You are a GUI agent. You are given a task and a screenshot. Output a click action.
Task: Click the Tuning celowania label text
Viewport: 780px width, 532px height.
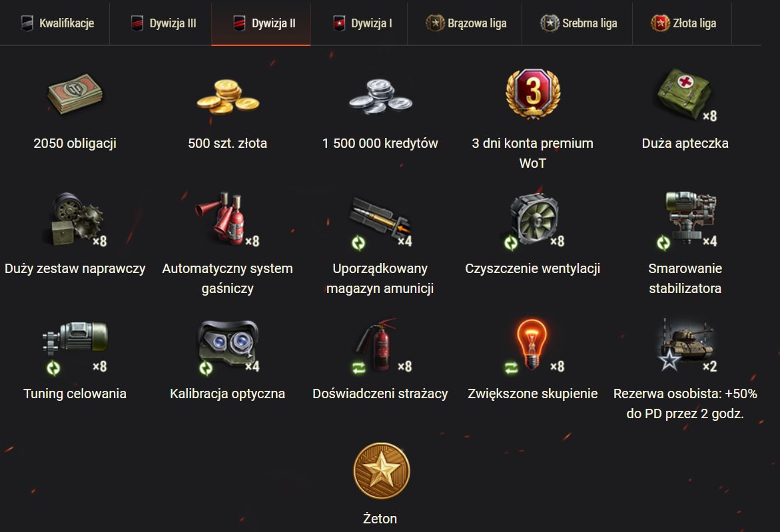[x=75, y=394]
